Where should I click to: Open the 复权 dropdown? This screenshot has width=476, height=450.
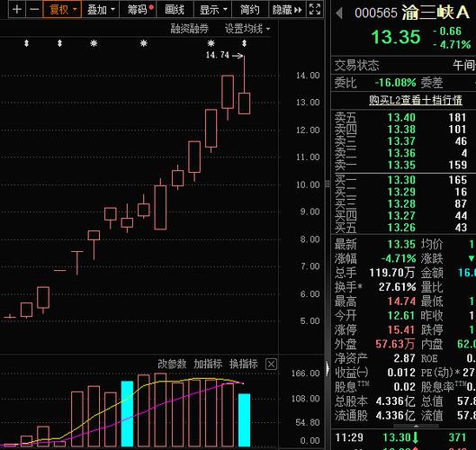[62, 9]
